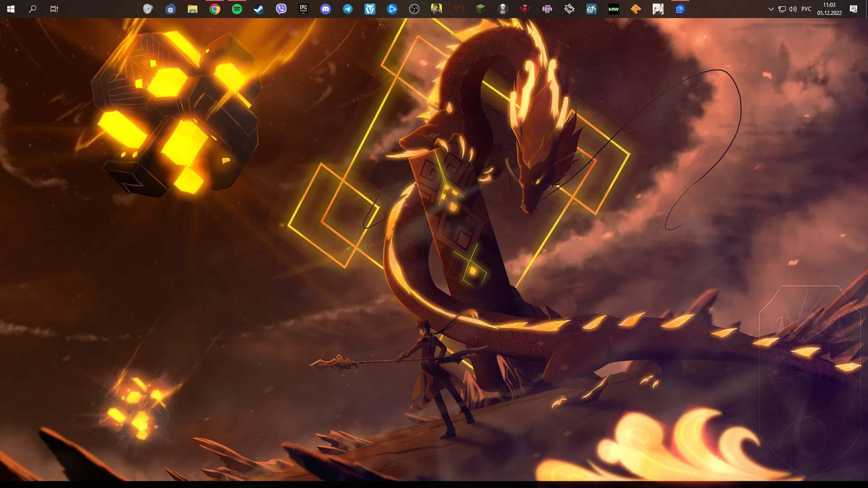Switch to Spotify
The height and width of the screenshot is (488, 868).
(237, 9)
